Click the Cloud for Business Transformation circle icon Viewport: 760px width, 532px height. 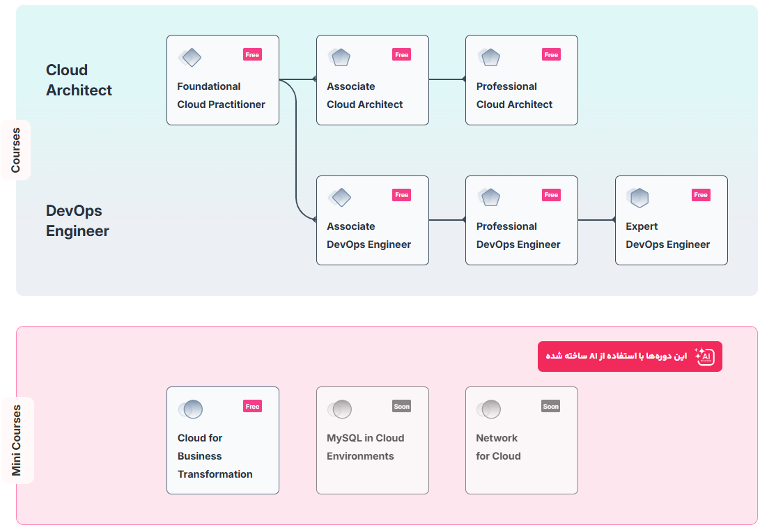coord(190,409)
